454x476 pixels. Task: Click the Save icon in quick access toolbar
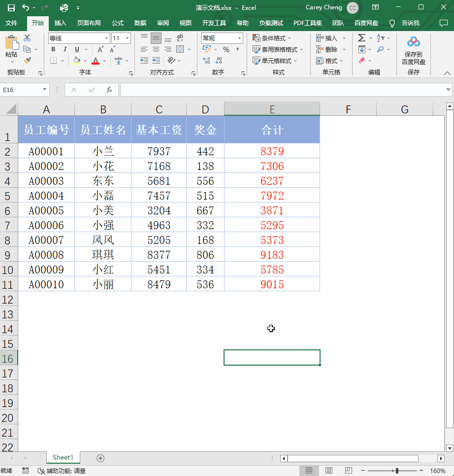click(x=11, y=7)
